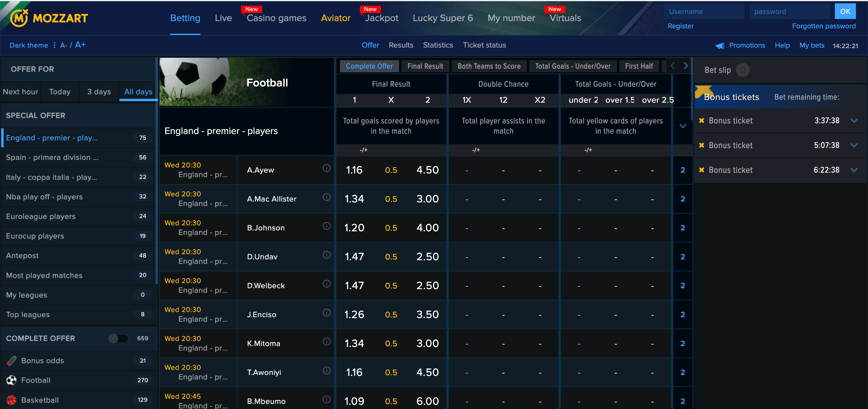Expand more bets for A.Ayew row
Viewport: 868px width, 409px height.
coord(683,170)
